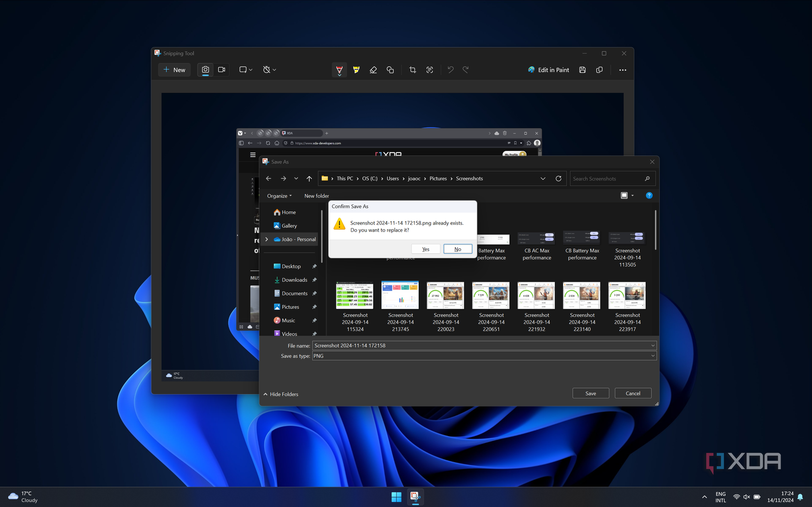Click the image crop tool
Image resolution: width=812 pixels, height=507 pixels.
click(x=412, y=70)
